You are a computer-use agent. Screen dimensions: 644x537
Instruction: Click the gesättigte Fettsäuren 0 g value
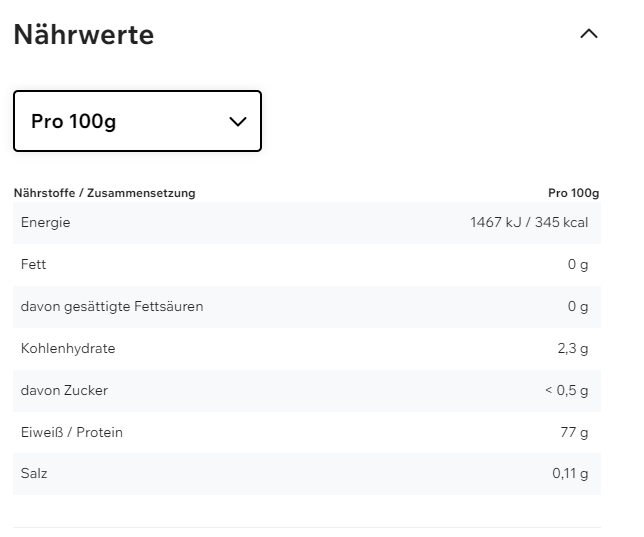577,306
